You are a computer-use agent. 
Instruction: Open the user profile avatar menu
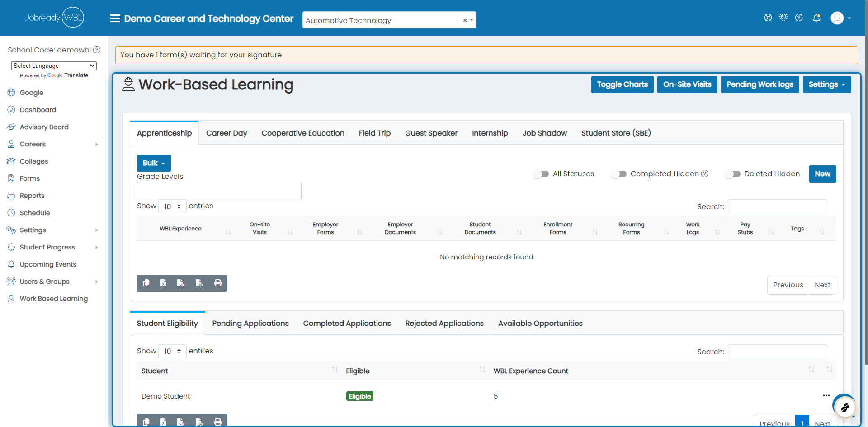(841, 18)
